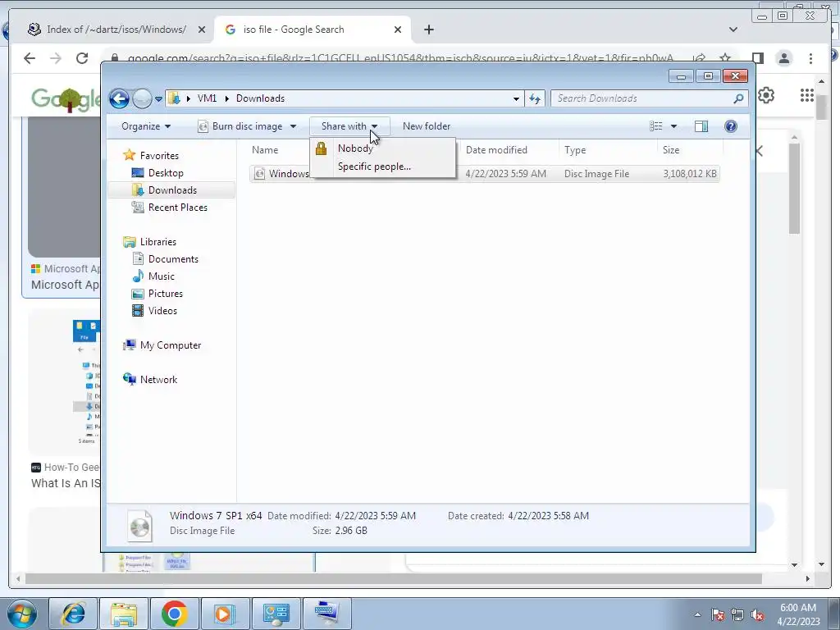Viewport: 840px width, 630px height.
Task: Click the magnifier icon in search box
Action: (738, 98)
